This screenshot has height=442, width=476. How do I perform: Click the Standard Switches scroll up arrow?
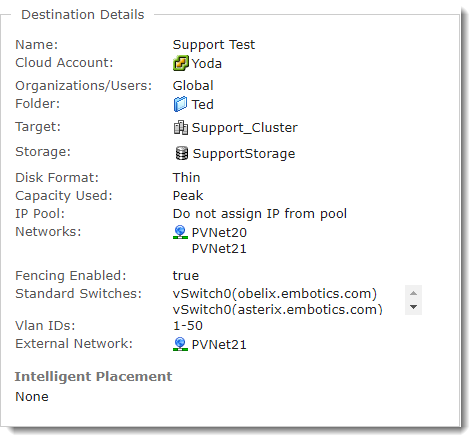(413, 293)
